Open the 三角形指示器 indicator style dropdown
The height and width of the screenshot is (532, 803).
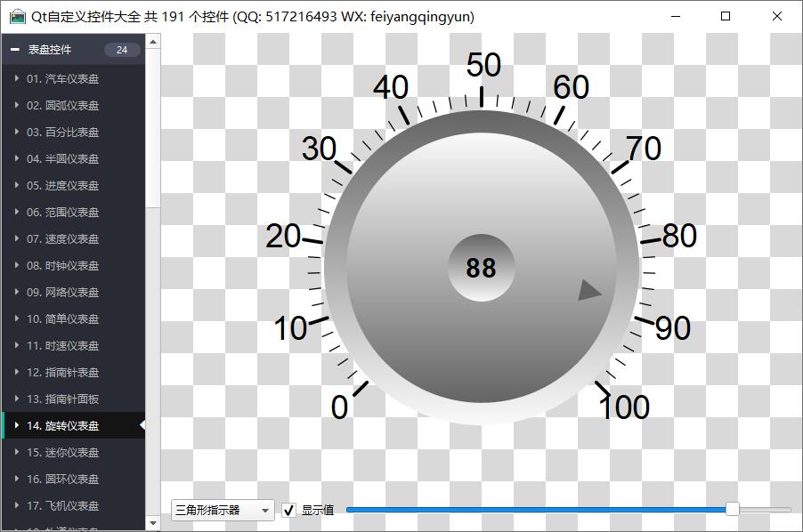(223, 510)
